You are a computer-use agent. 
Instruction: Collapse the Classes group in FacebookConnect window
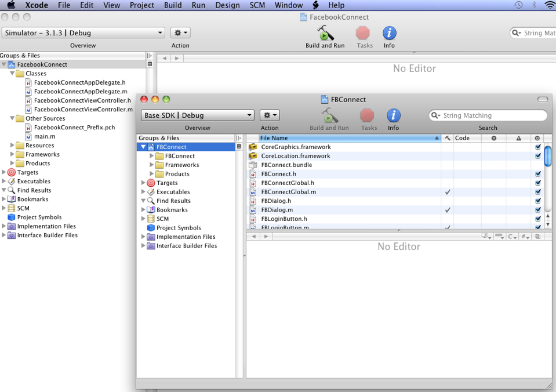click(12, 74)
